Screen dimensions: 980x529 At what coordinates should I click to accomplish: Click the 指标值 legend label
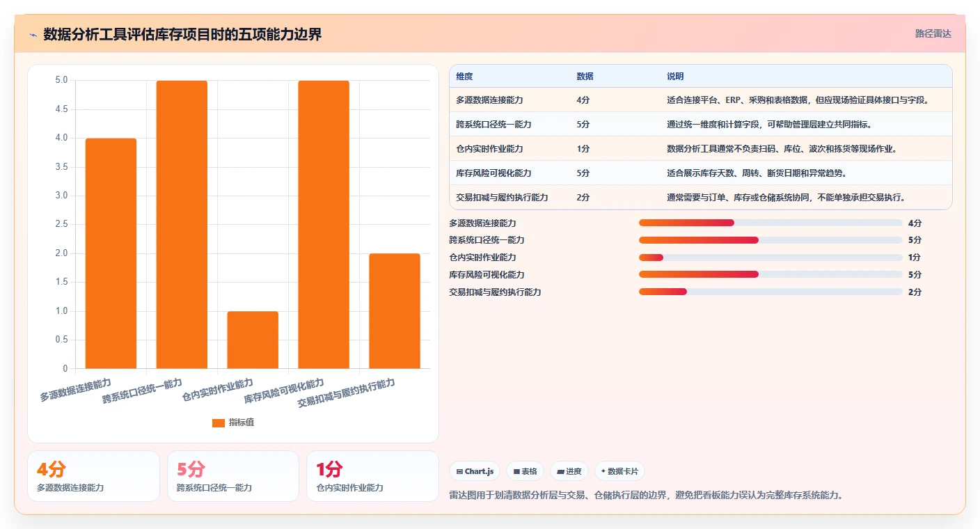pos(242,423)
